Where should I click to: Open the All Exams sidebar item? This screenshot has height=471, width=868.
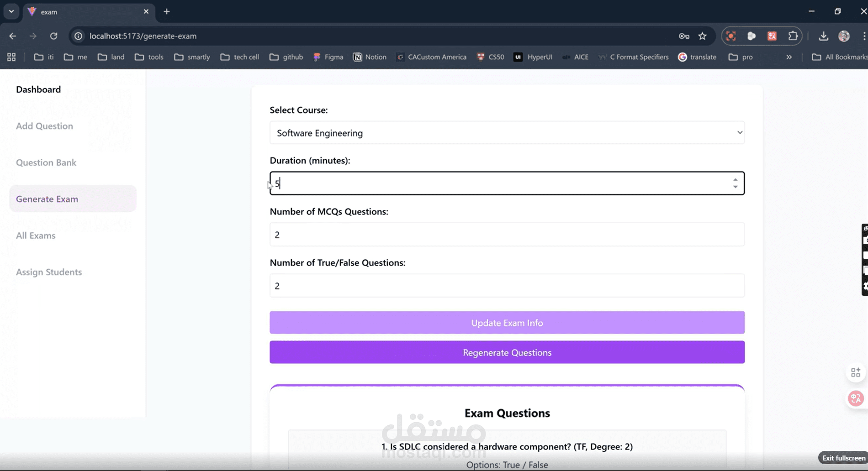tap(36, 235)
